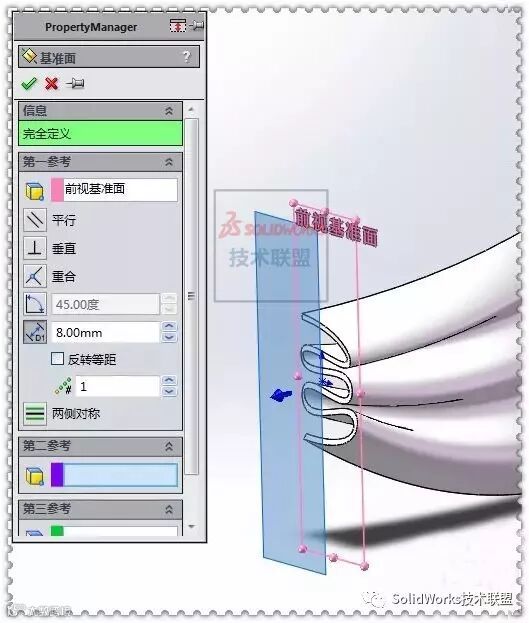Collapse the 第二参考 section
529x623 pixels.
tap(169, 447)
